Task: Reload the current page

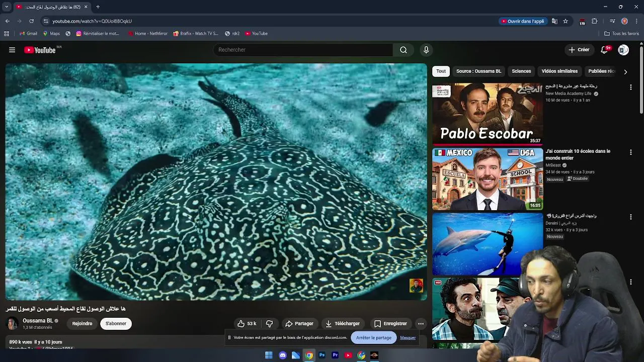Action: pyautogui.click(x=31, y=21)
